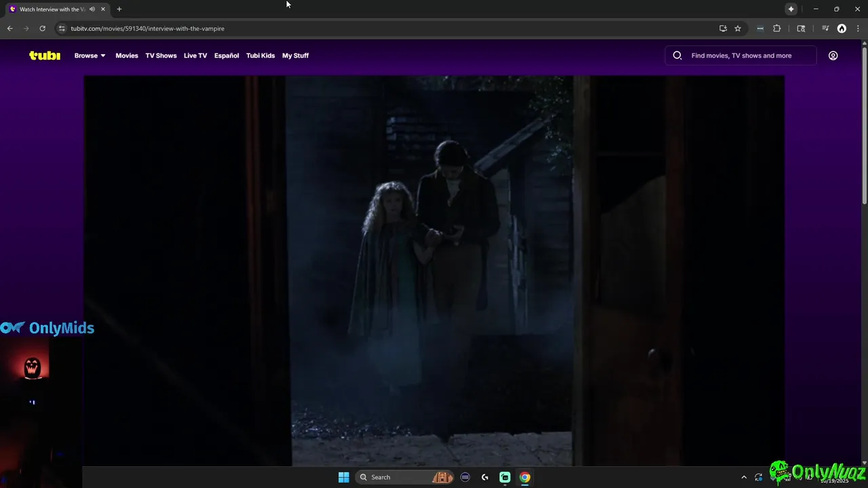
Task: Open My Stuff
Action: point(296,56)
